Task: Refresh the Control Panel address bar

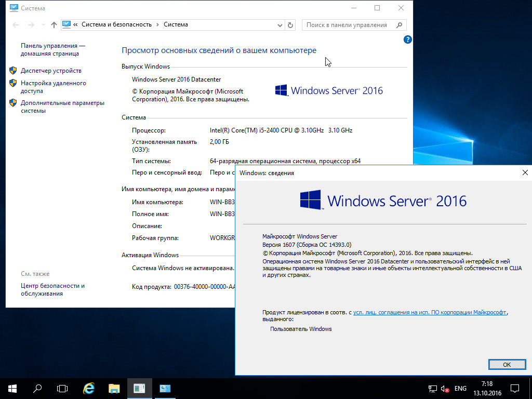Action: tap(290, 24)
